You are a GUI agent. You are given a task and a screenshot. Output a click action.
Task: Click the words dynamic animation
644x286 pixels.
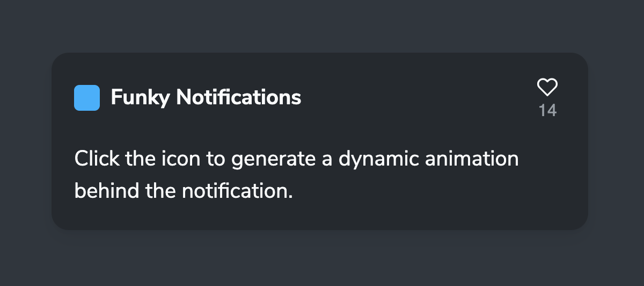[437, 160]
